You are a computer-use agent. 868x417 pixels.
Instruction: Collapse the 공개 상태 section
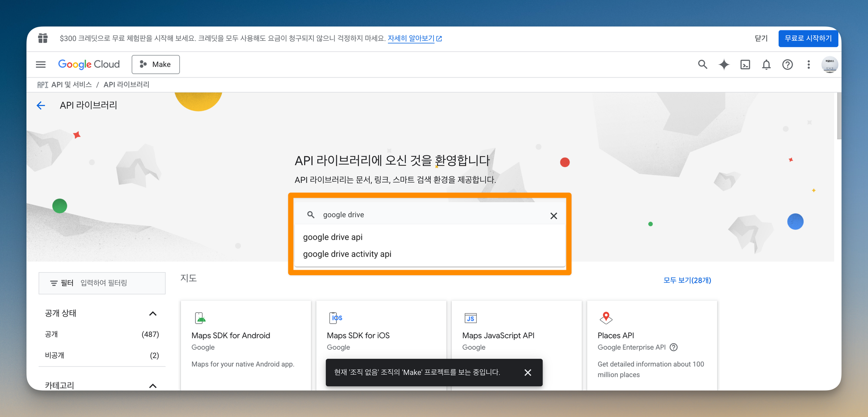[153, 313]
